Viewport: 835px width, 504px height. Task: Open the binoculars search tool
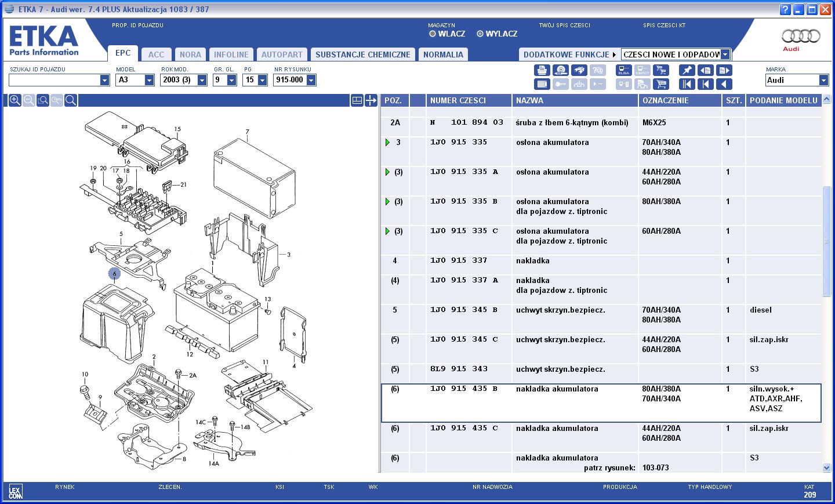tap(579, 70)
